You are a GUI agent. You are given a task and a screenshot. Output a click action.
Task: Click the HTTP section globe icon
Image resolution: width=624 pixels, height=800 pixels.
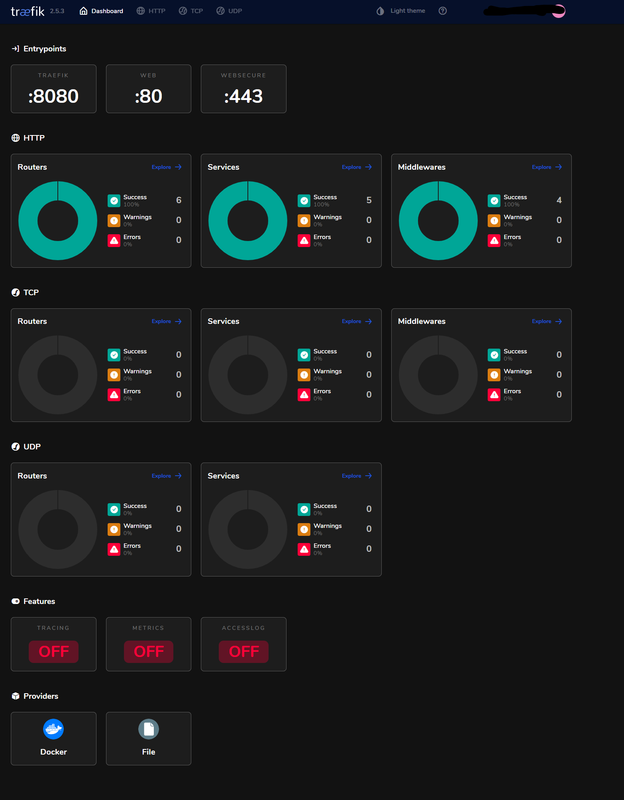tap(15, 138)
